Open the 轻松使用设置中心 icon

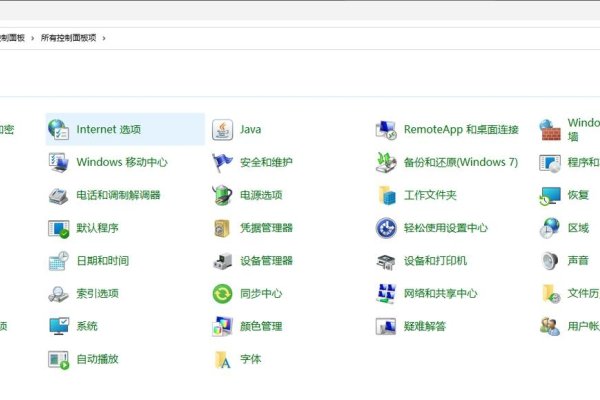[x=386, y=228]
